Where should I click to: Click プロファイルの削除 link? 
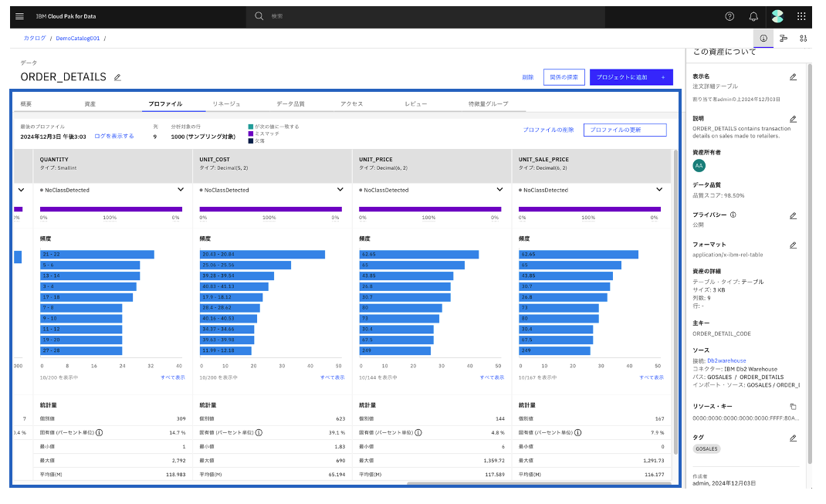pyautogui.click(x=548, y=130)
